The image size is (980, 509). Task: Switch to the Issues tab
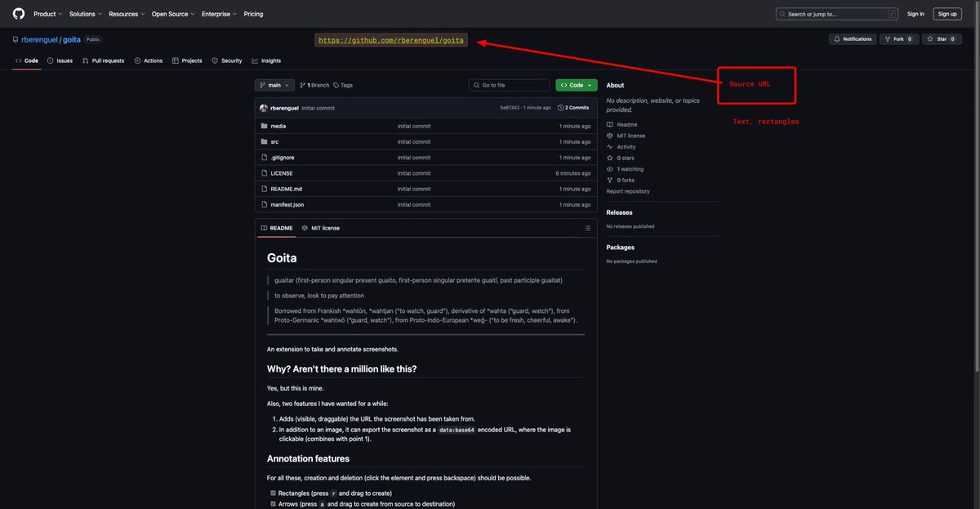point(60,60)
